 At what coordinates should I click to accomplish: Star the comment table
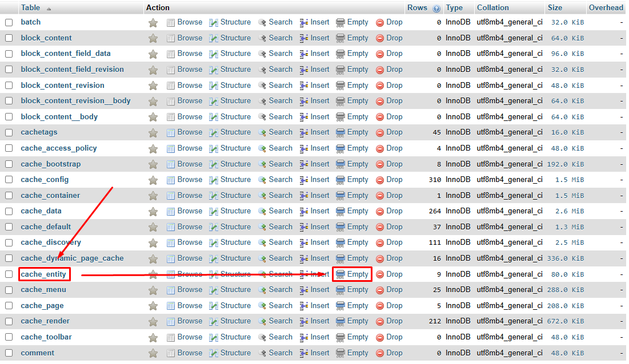(153, 354)
